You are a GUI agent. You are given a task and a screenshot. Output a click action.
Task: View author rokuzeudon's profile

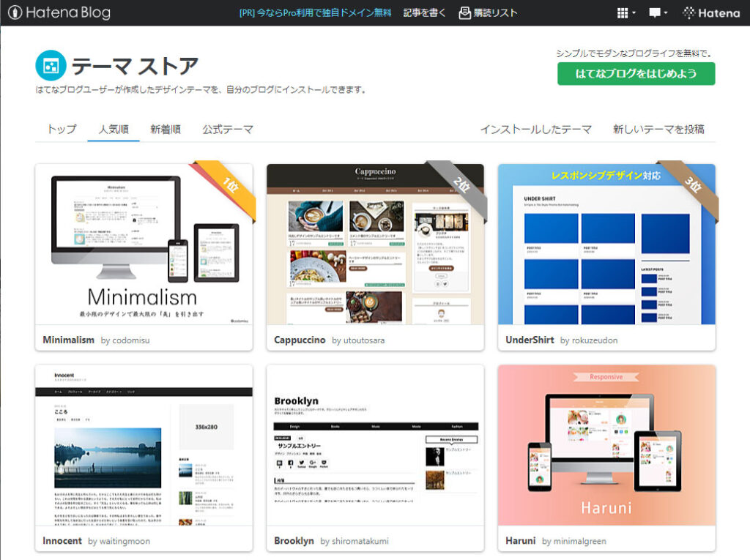click(x=595, y=340)
